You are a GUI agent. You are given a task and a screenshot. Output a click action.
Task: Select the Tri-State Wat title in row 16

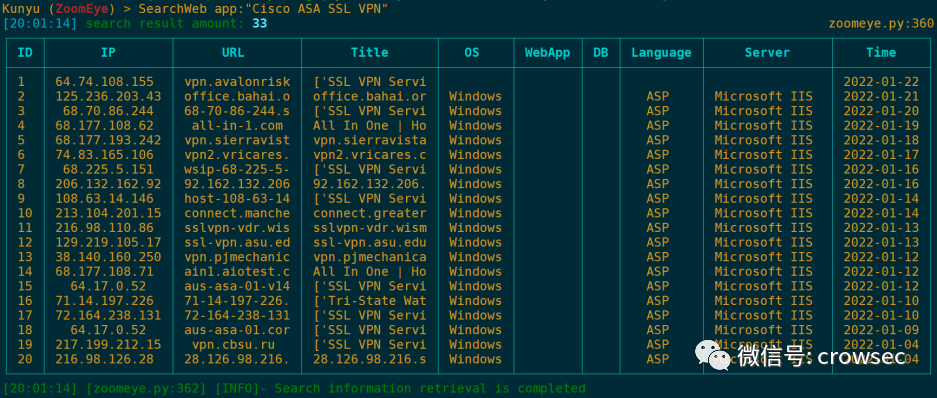click(369, 301)
